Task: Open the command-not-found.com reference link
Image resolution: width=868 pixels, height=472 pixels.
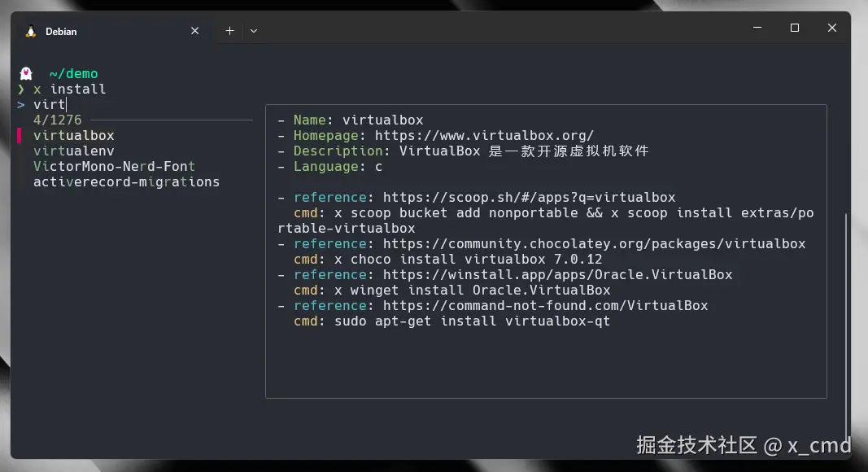Action: click(x=545, y=306)
